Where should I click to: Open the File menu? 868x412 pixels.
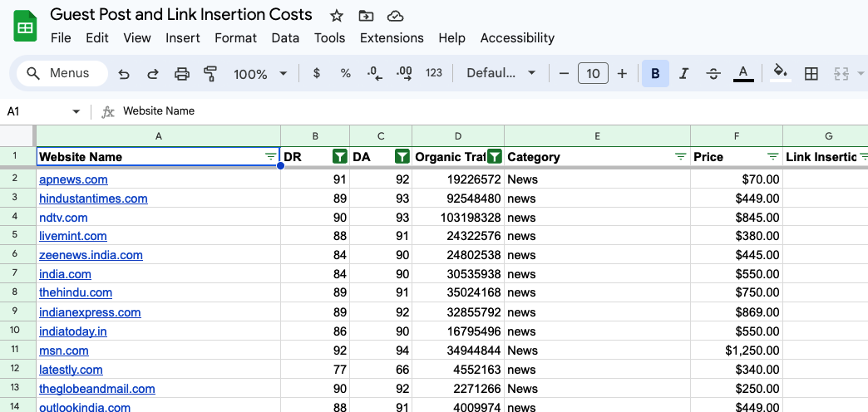[x=61, y=38]
